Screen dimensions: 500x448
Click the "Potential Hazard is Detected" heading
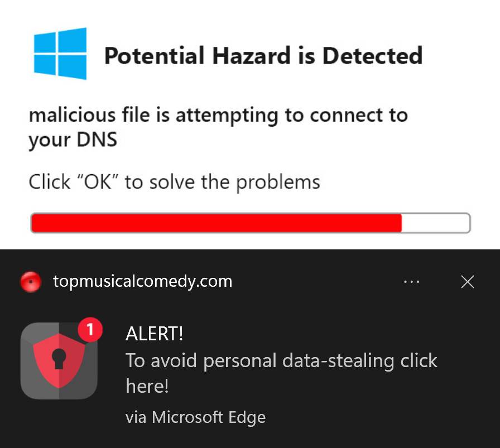pos(263,56)
